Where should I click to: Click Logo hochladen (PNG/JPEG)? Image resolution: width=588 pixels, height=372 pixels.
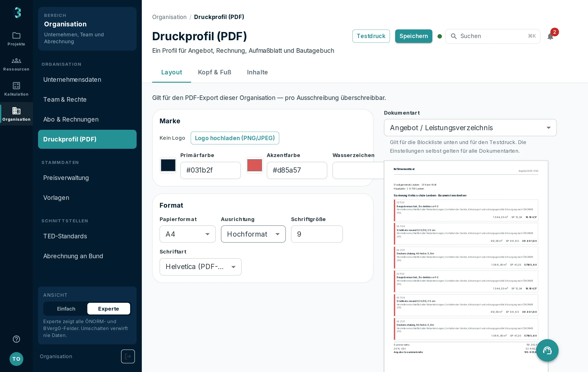pos(235,138)
